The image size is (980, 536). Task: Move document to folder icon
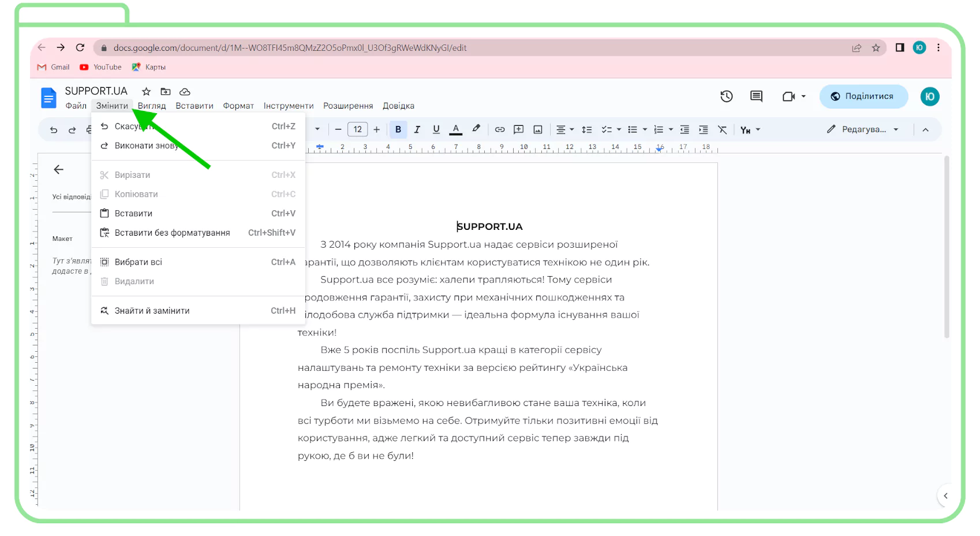[x=166, y=91]
